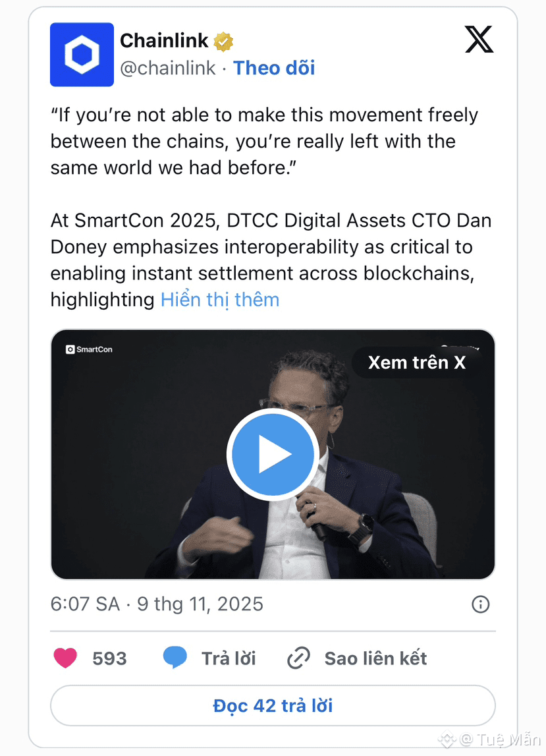Follow Chainlink via "Theo dõi"
The image size is (546, 756).
point(274,68)
